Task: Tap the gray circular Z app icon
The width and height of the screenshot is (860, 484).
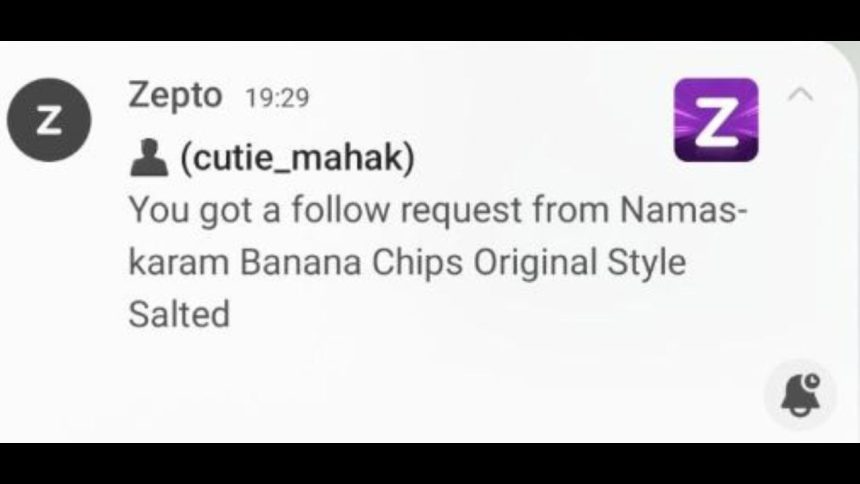Action: pyautogui.click(x=49, y=122)
